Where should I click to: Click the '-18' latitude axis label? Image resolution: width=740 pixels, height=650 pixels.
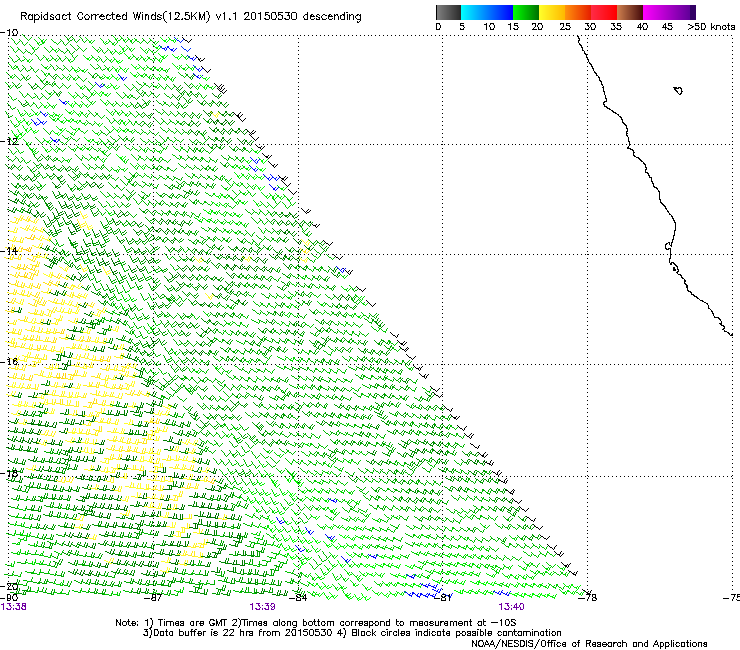(9, 473)
